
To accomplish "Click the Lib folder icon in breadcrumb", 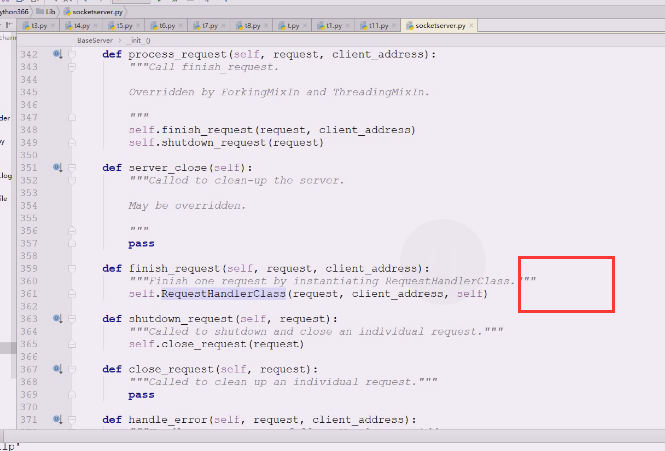I will tap(40, 11).
